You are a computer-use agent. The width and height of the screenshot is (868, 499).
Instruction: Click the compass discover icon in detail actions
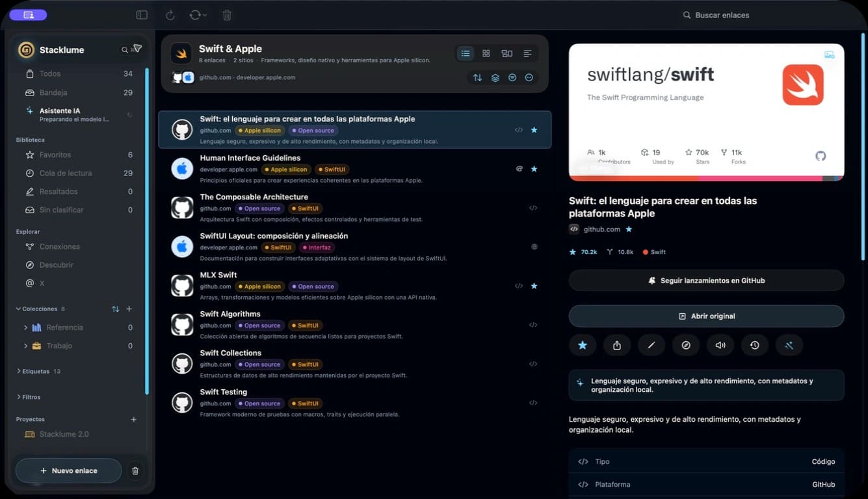686,345
